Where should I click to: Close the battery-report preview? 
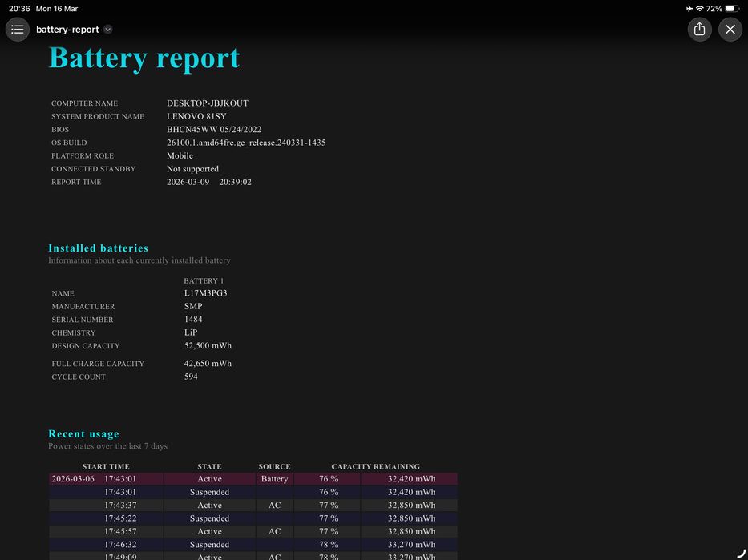tap(730, 30)
